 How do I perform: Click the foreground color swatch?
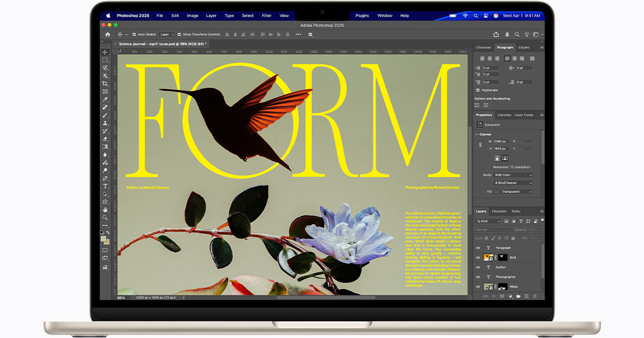(x=104, y=239)
